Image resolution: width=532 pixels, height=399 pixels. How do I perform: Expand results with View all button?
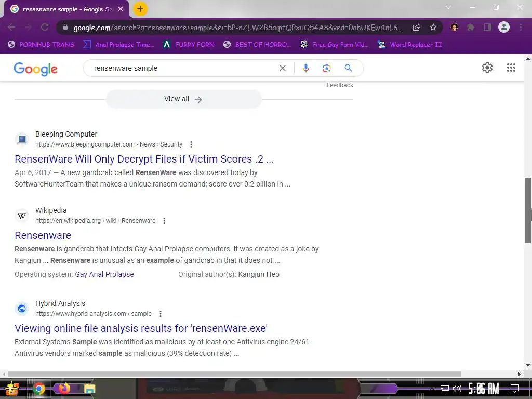point(184,99)
